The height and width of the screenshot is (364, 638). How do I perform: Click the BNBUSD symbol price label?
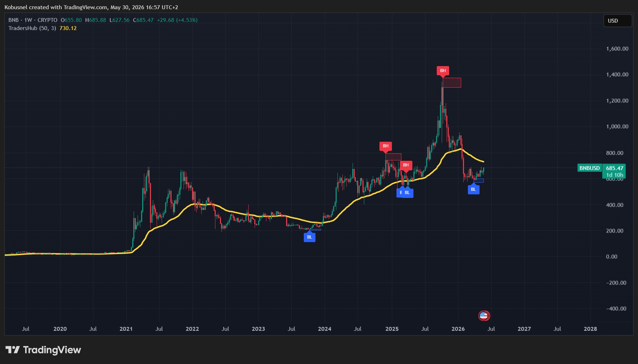(x=590, y=168)
